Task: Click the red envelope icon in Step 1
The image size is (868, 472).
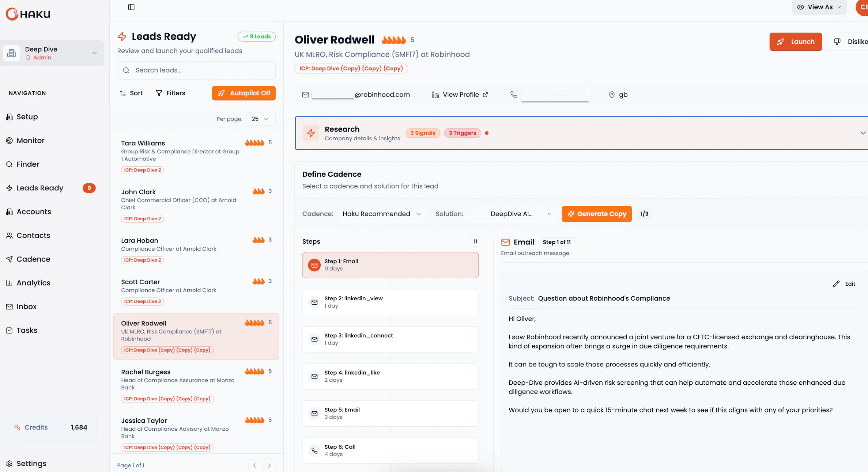Action: 314,265
